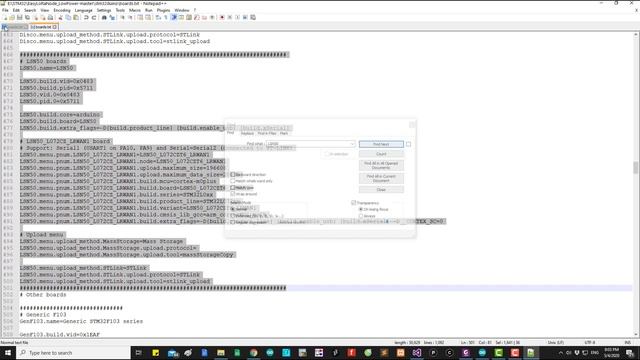Click the 'GenF103.name=Generic STM32F103 series' line
Viewport: 640px width, 360px height.
(x=81, y=321)
